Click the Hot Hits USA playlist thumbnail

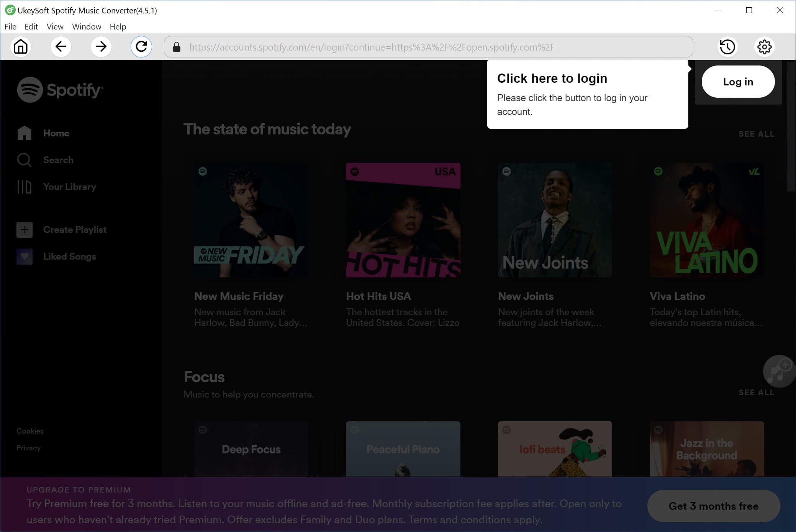pyautogui.click(x=403, y=220)
